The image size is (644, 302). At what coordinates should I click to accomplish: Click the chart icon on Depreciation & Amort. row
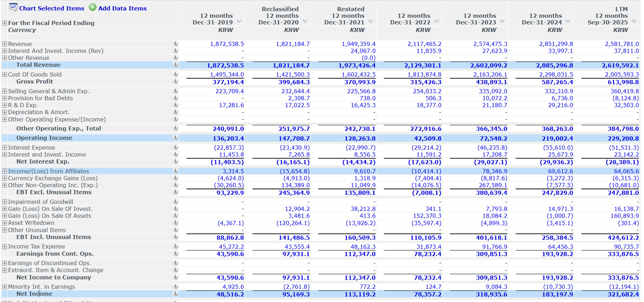point(175,112)
